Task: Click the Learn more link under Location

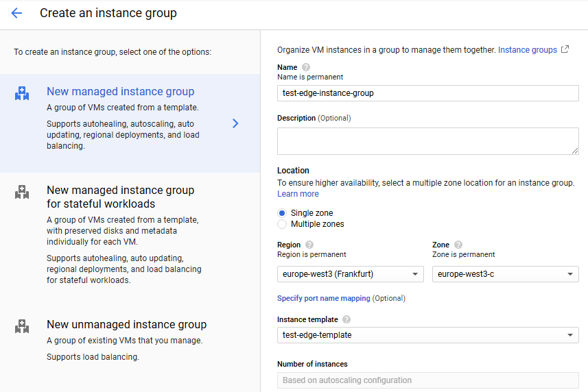Action: (298, 194)
